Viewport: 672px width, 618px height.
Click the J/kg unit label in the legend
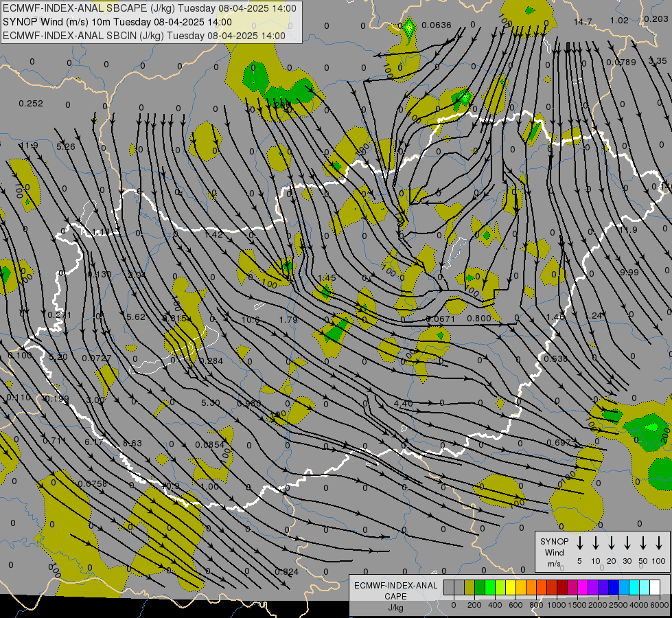[395, 608]
